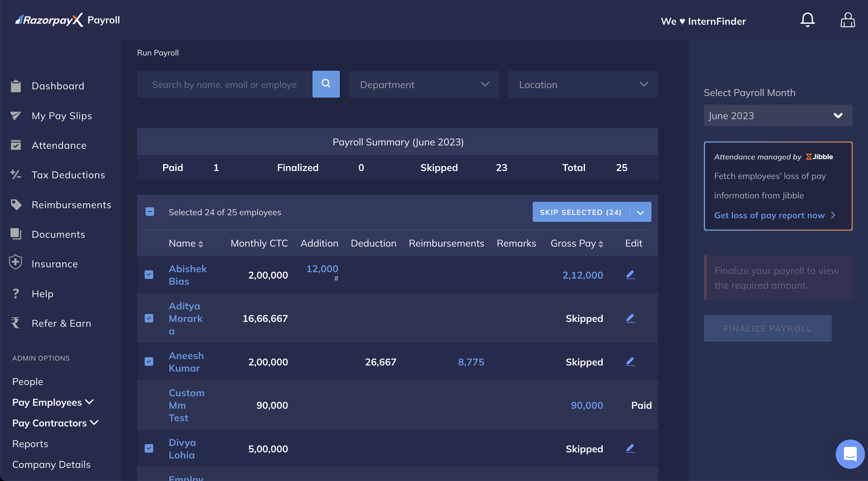The width and height of the screenshot is (868, 481).
Task: Open Reports admin option
Action: (30, 444)
